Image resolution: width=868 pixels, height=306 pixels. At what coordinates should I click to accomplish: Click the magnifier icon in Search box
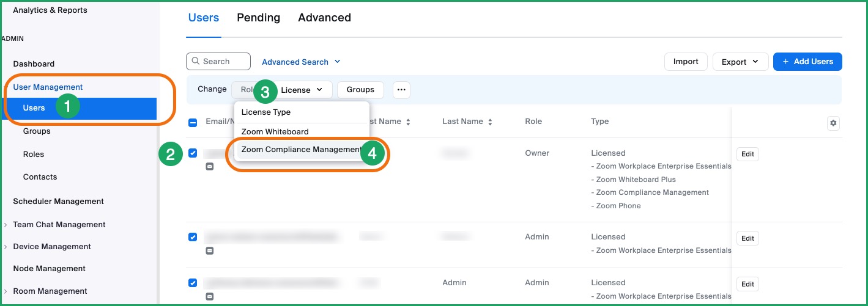[196, 62]
